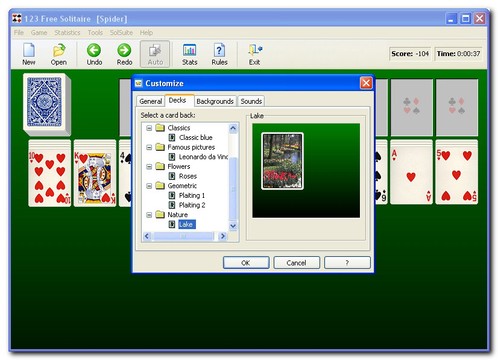Click the card back list's scroll down arrow

233,226
